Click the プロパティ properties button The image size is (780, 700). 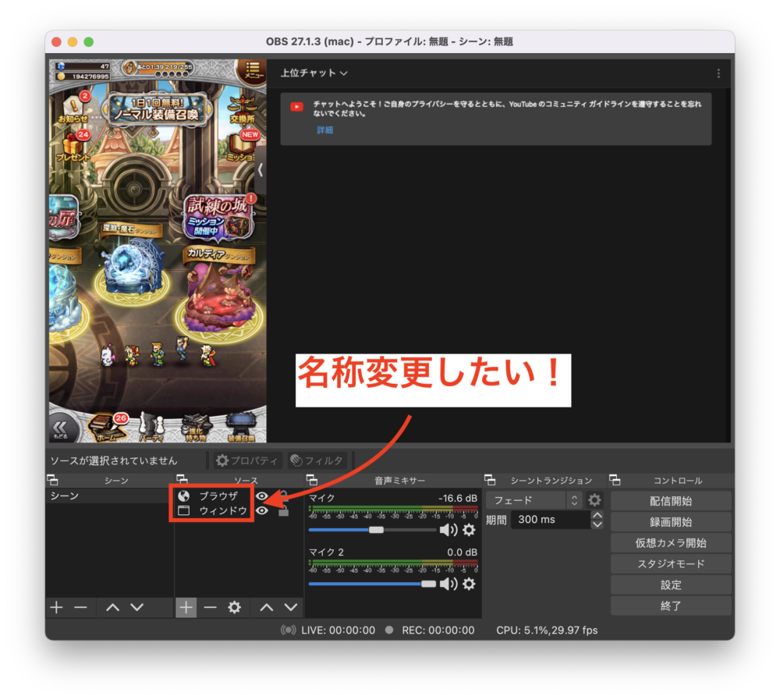(247, 460)
